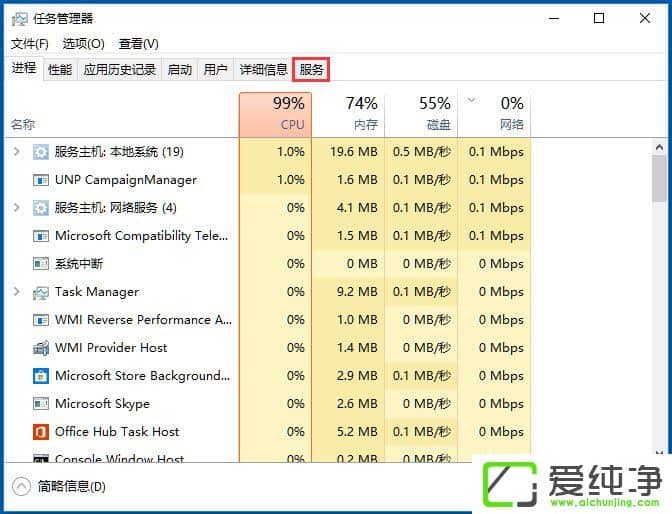
Task: Select the Microsoft Compatibility Tele... row name
Action: coord(141,236)
